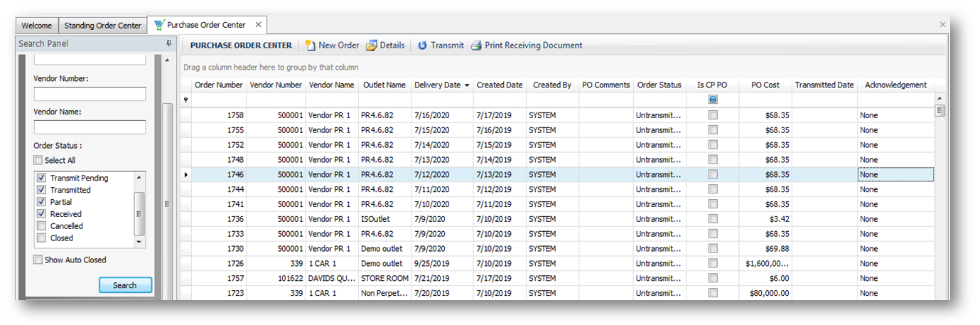Tick the Cancelled status checkbox

click(x=42, y=226)
